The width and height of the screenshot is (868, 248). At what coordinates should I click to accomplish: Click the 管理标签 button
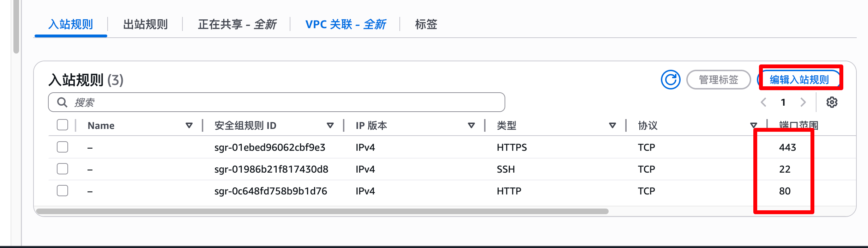coord(718,80)
